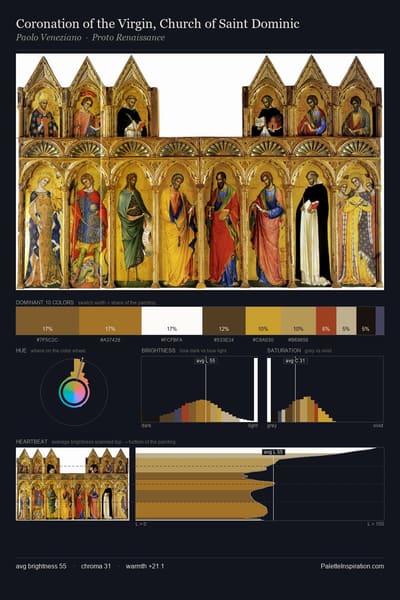
Task: Click the brightness histogram chart
Action: tap(199, 389)
